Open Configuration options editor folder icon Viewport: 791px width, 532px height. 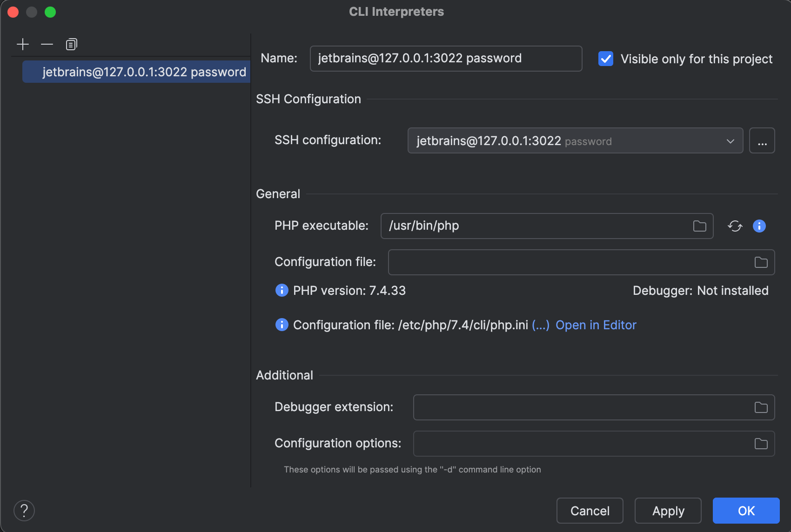point(761,444)
